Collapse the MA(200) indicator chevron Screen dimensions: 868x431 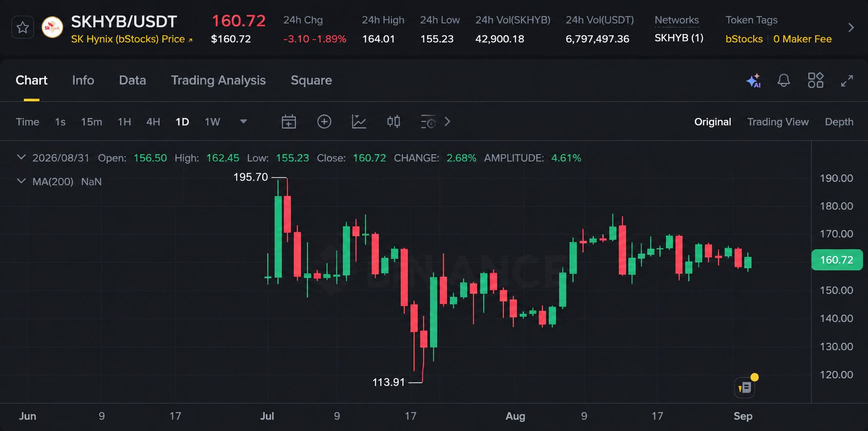[x=21, y=181]
